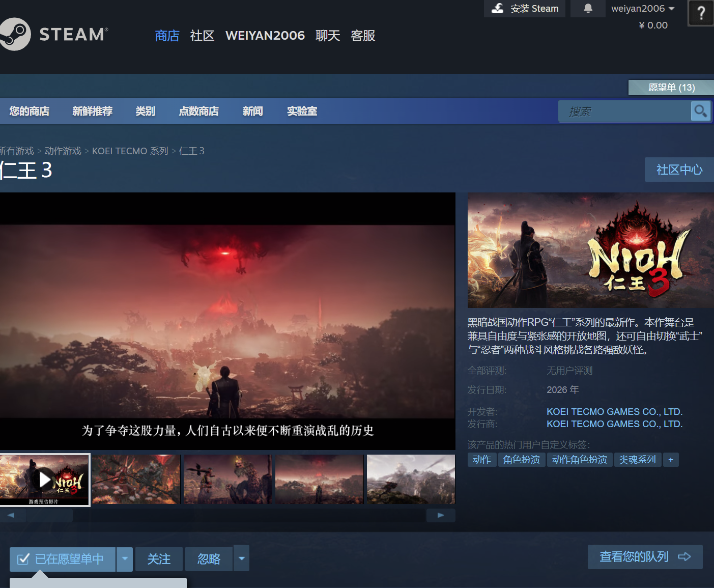Click the 所有游戏 breadcrumb link
714x588 pixels.
pyautogui.click(x=17, y=151)
